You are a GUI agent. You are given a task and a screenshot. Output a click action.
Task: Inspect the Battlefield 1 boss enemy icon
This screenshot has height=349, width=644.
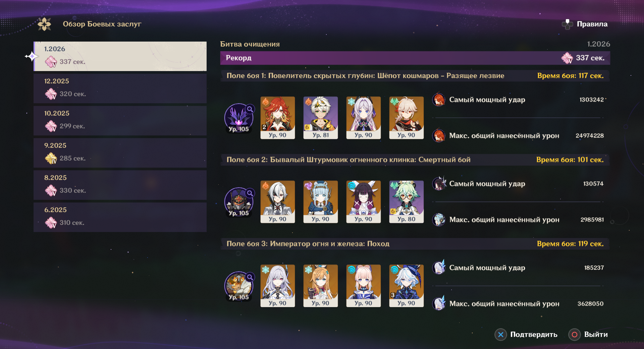click(x=239, y=118)
